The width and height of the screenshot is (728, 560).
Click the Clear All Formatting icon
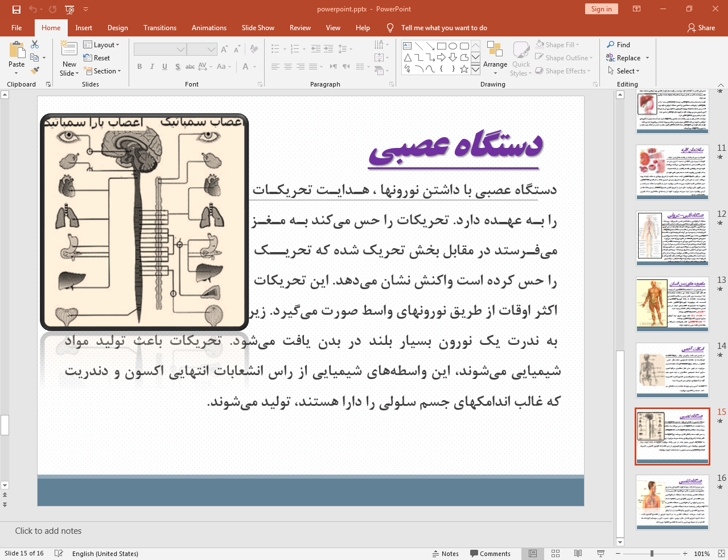(x=254, y=50)
